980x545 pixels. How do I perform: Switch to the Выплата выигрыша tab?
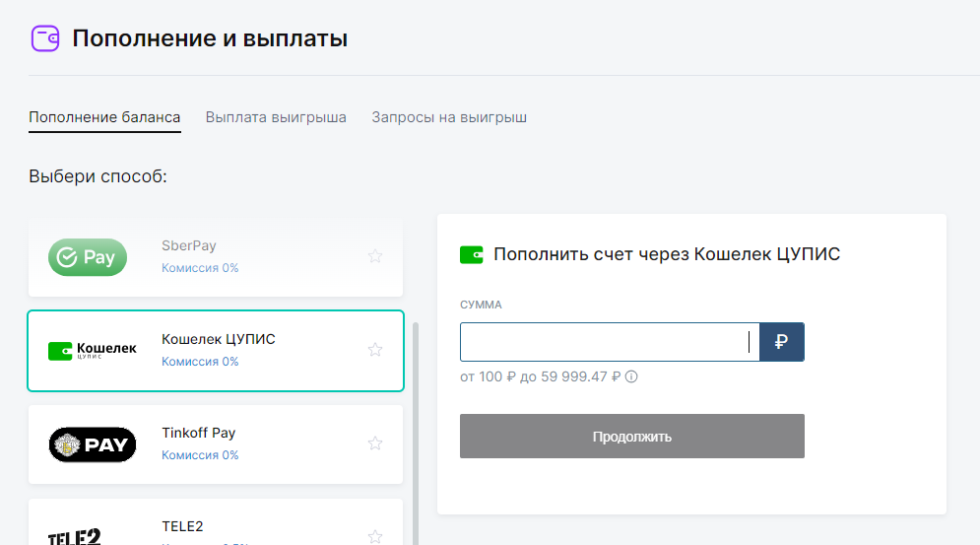click(276, 117)
